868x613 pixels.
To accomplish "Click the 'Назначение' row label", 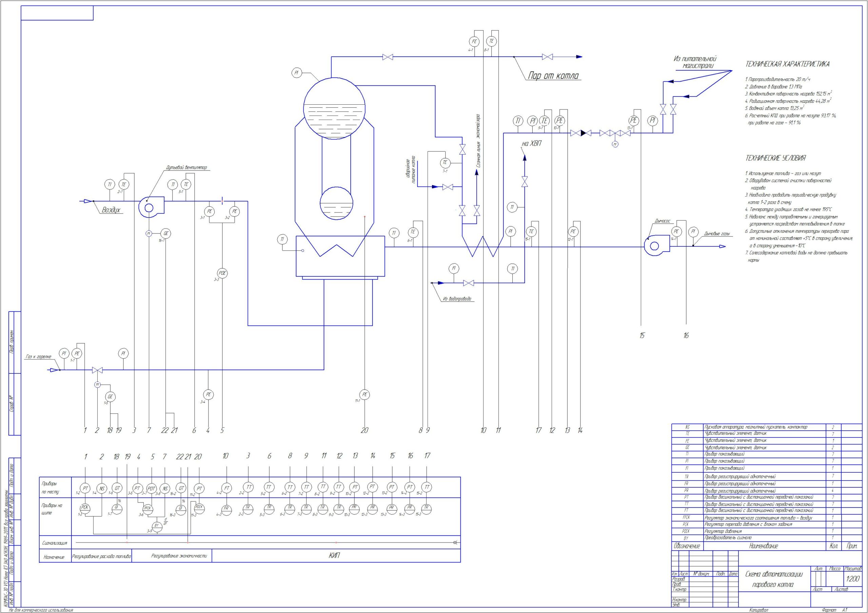I will [54, 557].
